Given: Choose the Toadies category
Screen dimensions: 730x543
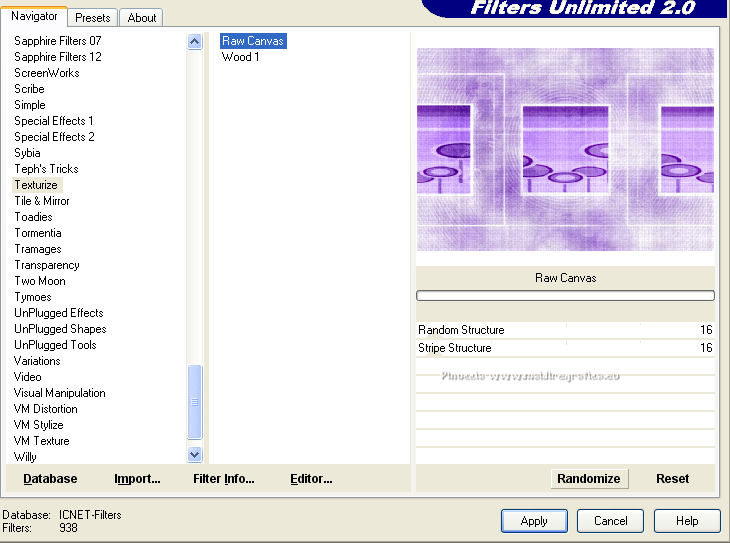Looking at the screenshot, I should 33,217.
